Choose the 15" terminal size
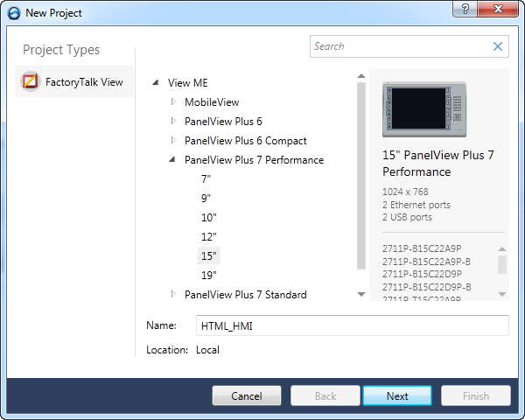The width and height of the screenshot is (525, 420). coord(209,255)
